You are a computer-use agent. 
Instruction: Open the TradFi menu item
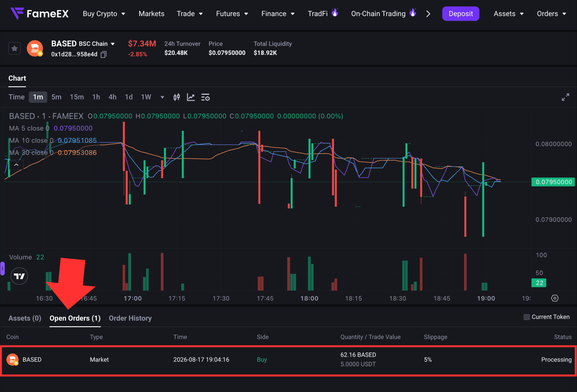(323, 13)
